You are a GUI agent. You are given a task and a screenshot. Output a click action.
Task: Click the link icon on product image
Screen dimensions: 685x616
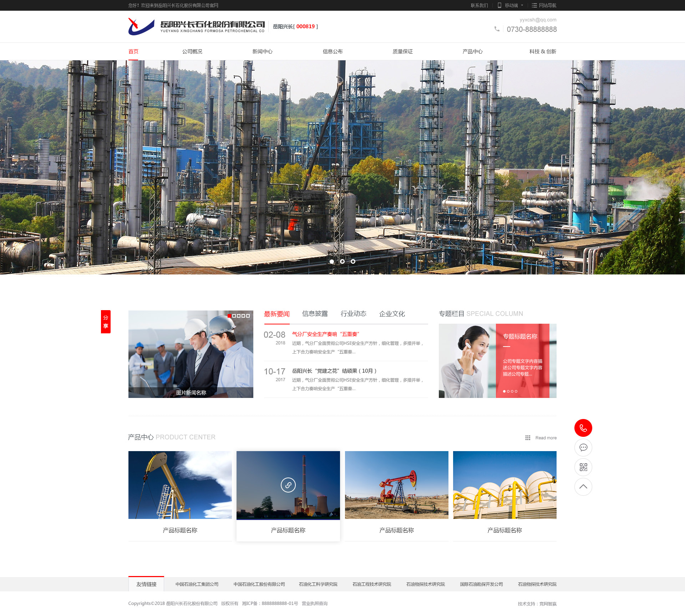click(x=288, y=485)
